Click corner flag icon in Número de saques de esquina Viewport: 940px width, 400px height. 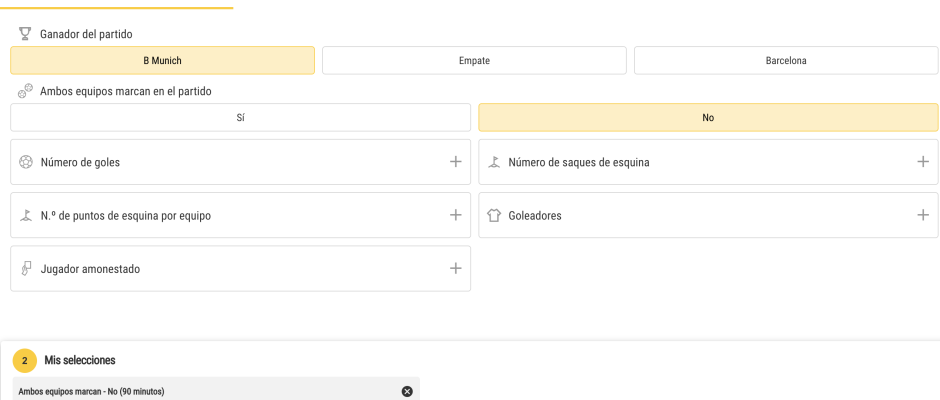[494, 162]
